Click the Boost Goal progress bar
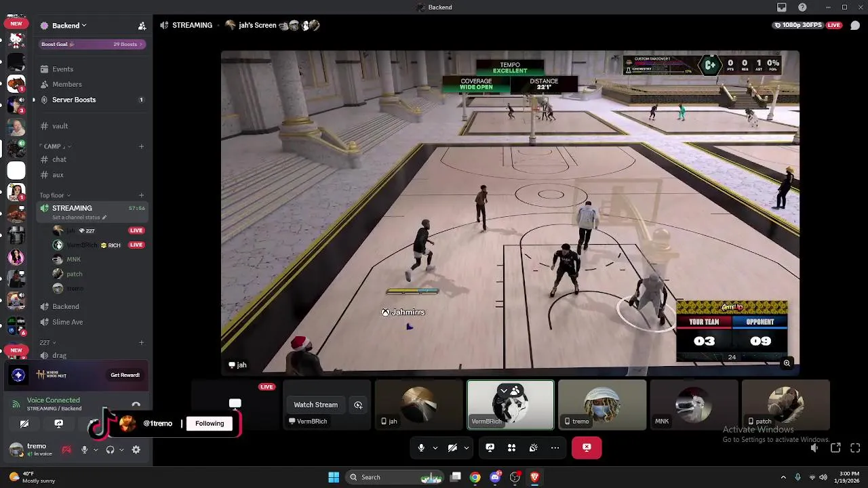Image resolution: width=868 pixels, height=488 pixels. coord(92,44)
